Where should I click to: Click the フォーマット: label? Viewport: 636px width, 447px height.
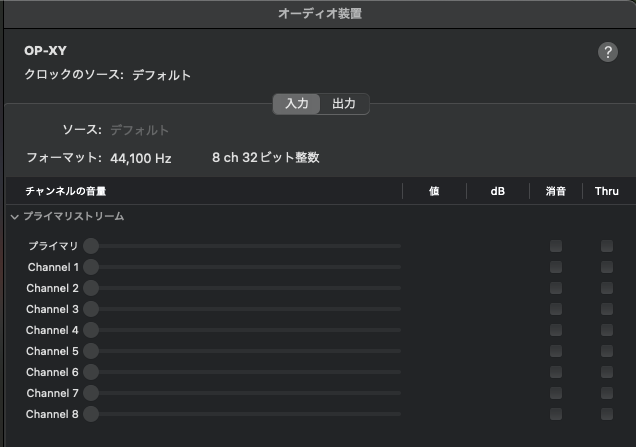64,157
